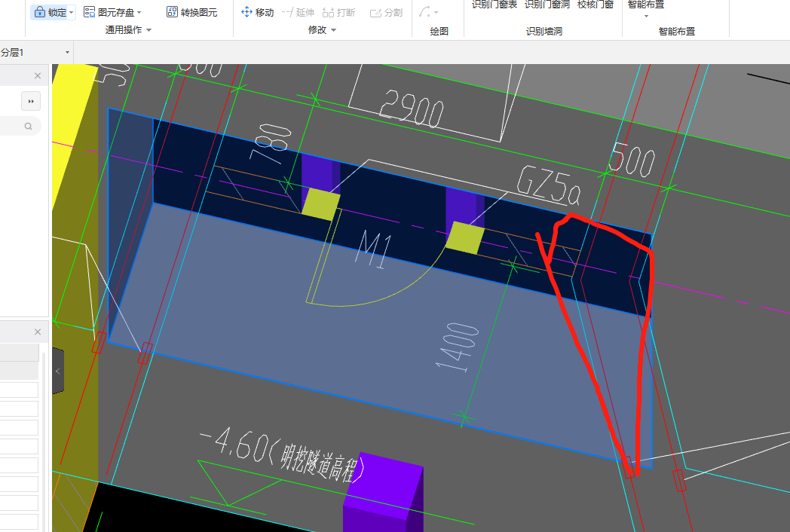
Task: Click the 500 dimension text
Action: point(632,160)
